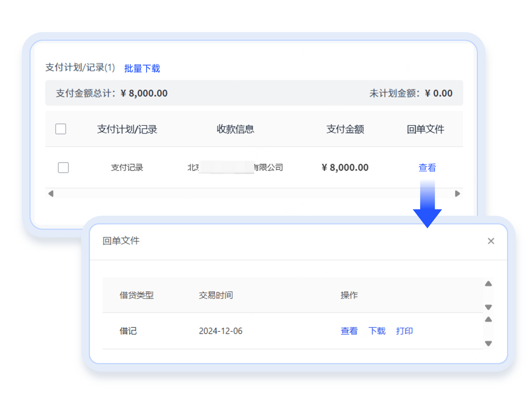
Task: Click the 收款信息 column header
Action: [x=235, y=129]
